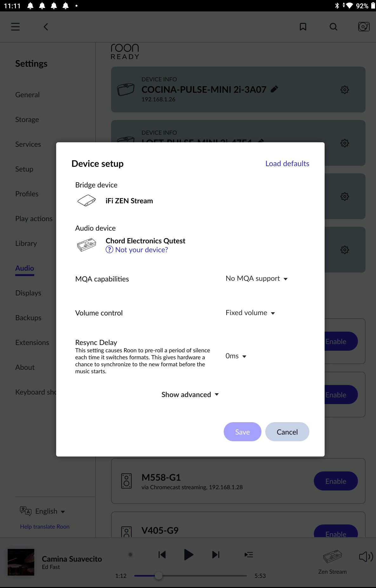Viewport: 376px width, 588px height.
Task: Open the volume speaker control
Action: pyautogui.click(x=366, y=557)
